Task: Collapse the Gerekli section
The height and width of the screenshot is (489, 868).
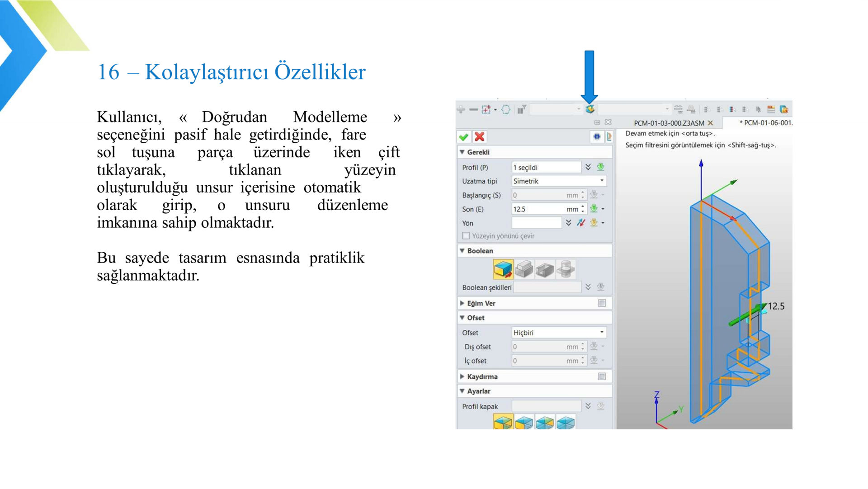Action: pos(462,152)
